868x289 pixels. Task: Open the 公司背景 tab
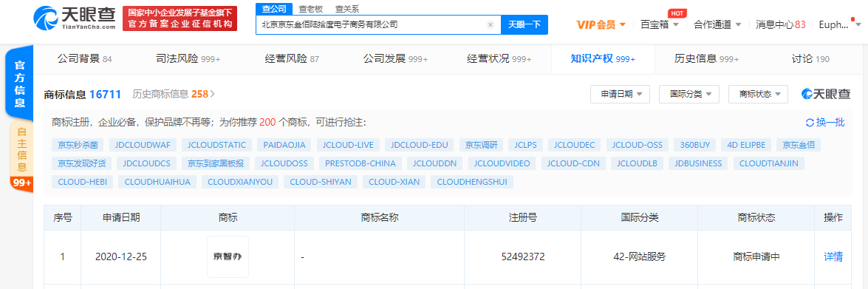click(x=85, y=59)
